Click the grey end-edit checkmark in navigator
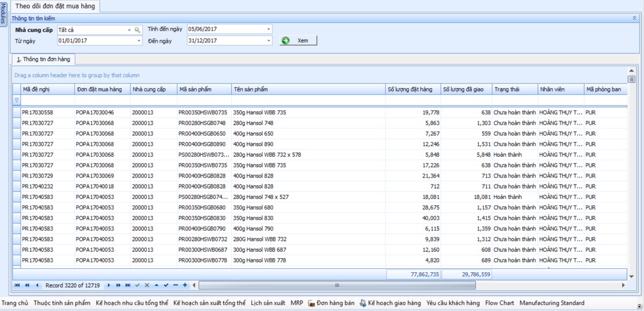 coord(137,285)
